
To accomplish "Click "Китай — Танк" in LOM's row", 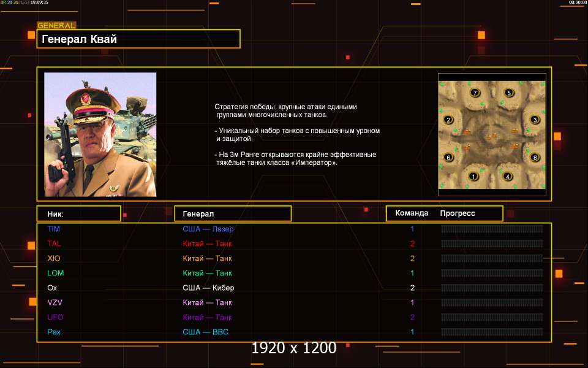I will click(208, 273).
